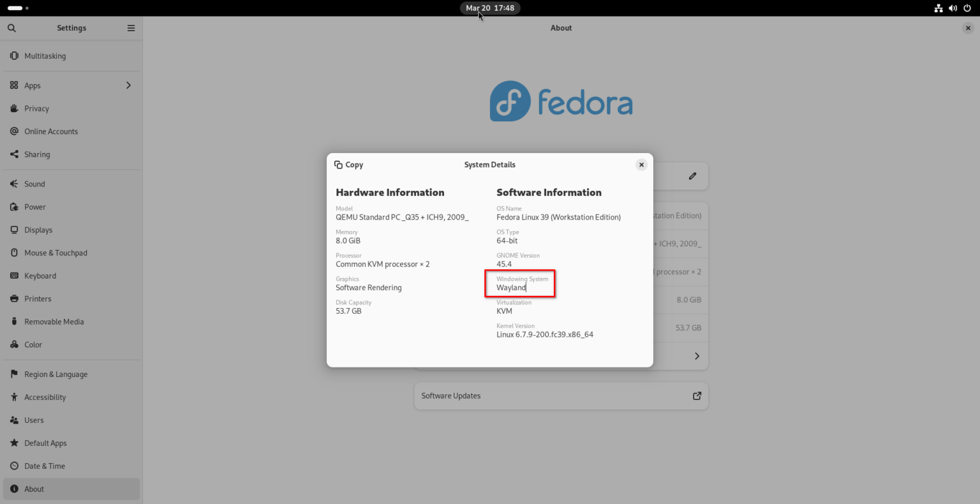The width and height of the screenshot is (980, 504).
Task: Click the network status icon in top bar
Action: point(938,8)
